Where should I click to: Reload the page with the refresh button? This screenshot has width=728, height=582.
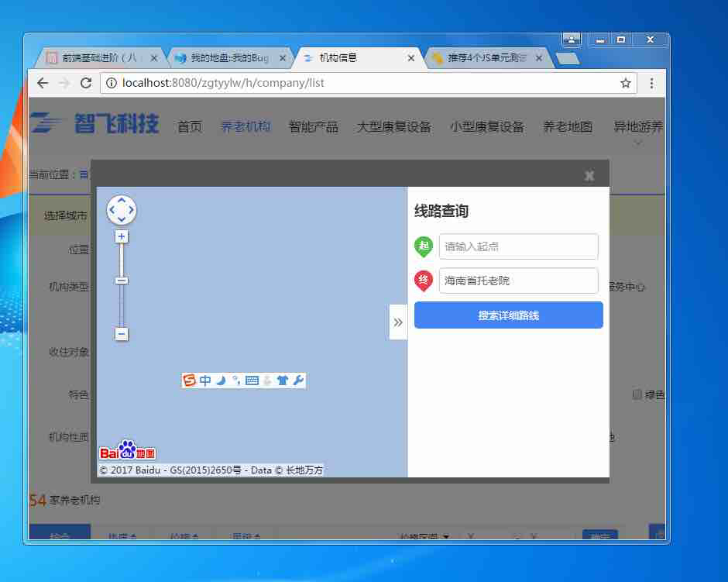tap(86, 83)
